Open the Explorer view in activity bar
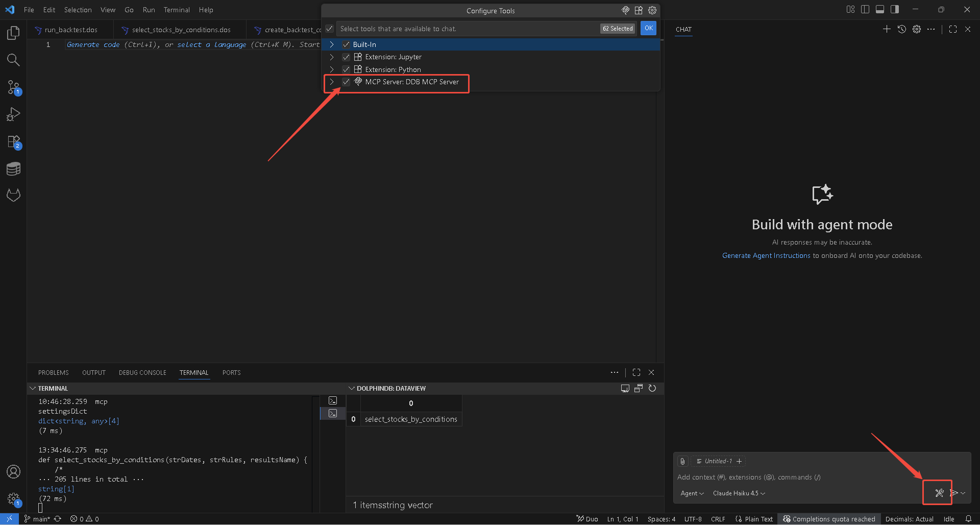This screenshot has height=525, width=980. coord(13,33)
